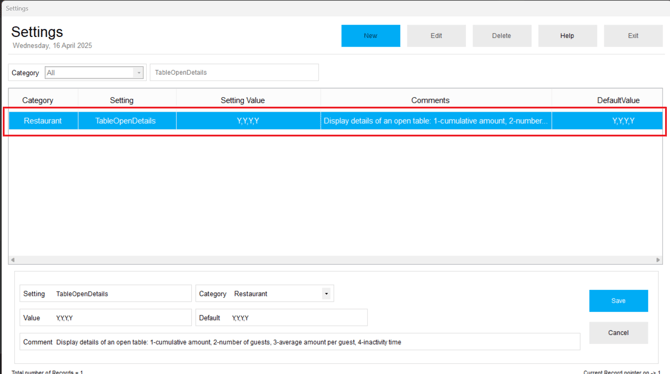Cancel the setting edit
This screenshot has width=670, height=374.
pyautogui.click(x=618, y=333)
